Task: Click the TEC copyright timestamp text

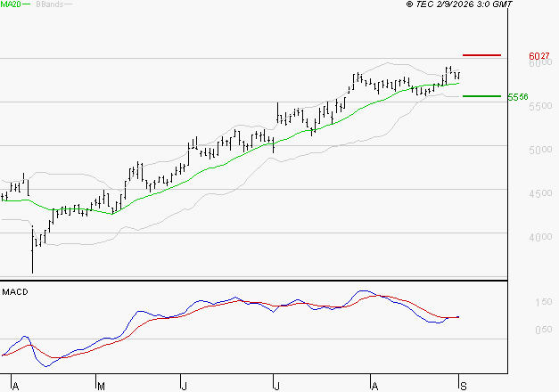Action: [x=459, y=4]
